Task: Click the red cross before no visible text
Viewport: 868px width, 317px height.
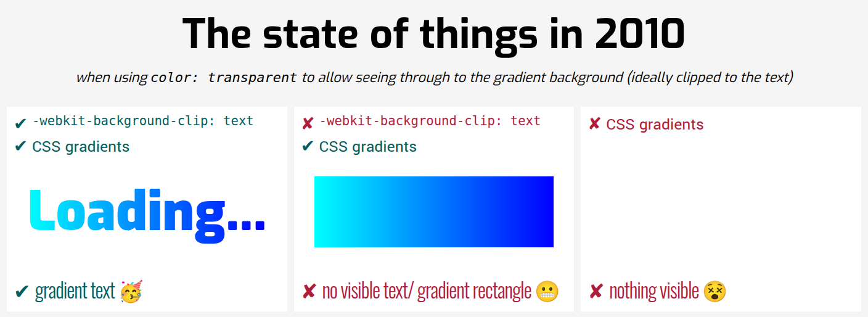Action: [x=309, y=291]
